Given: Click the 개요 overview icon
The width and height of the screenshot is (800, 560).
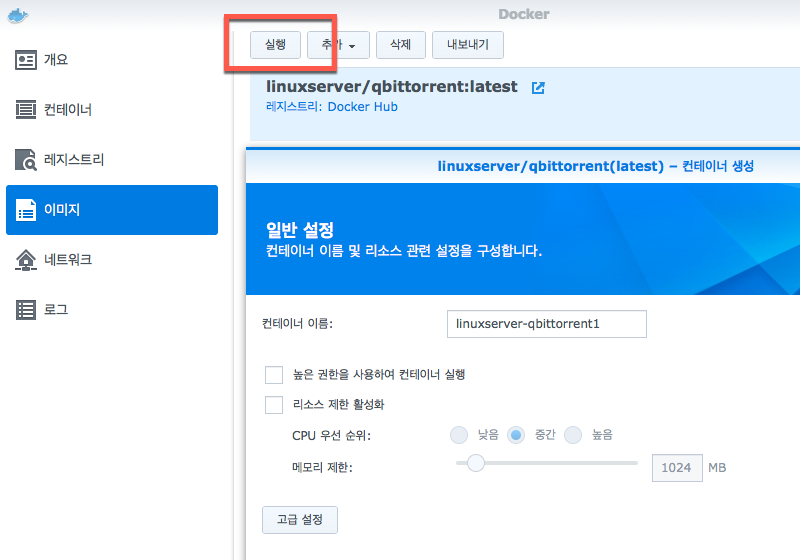Looking at the screenshot, I should (x=26, y=60).
